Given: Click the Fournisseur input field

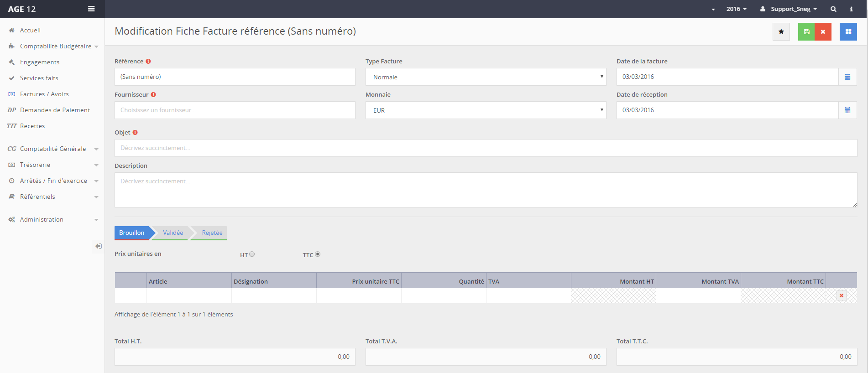Looking at the screenshot, I should 235,110.
